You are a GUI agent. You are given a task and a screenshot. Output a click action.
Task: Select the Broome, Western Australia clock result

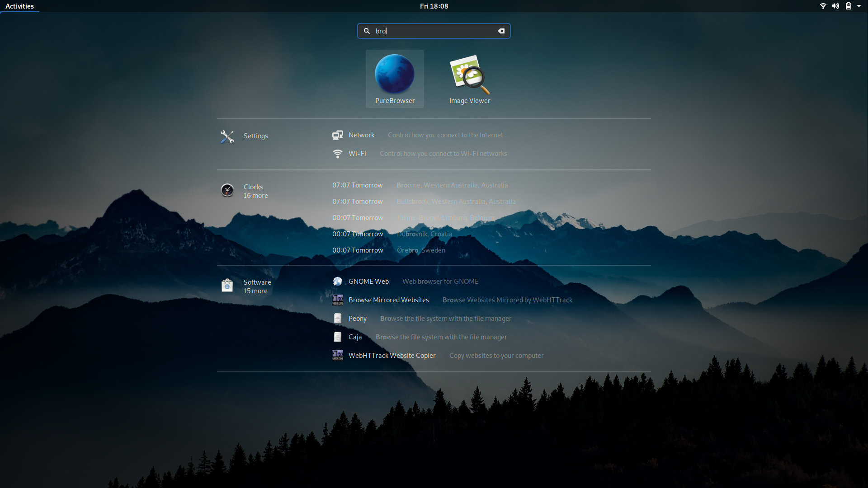[x=452, y=185]
